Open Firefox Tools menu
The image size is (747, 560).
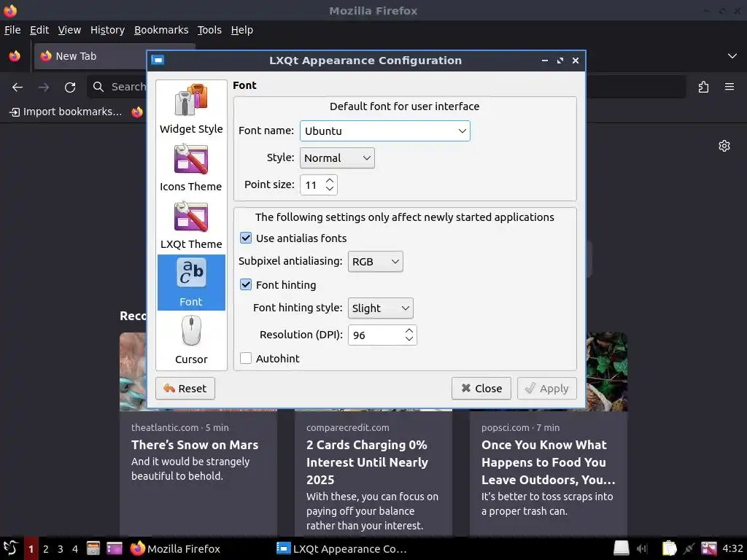click(209, 30)
